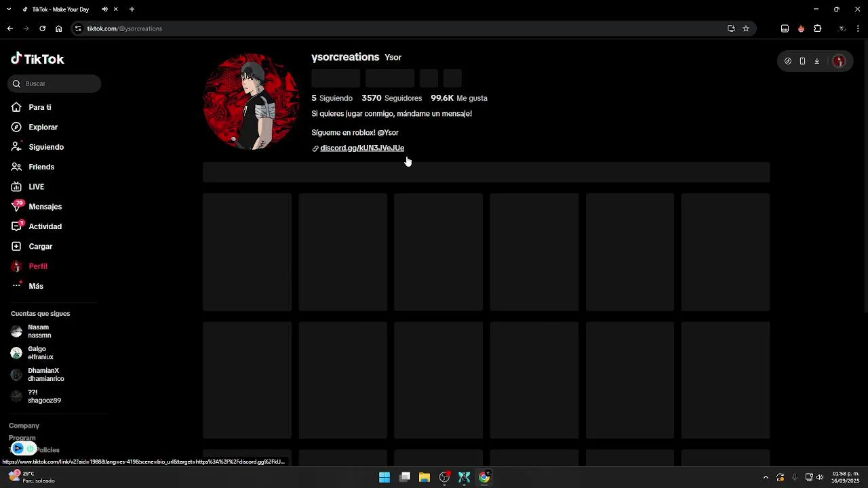The width and height of the screenshot is (868, 488).
Task: Click the TikTok logo
Action: tap(37, 59)
